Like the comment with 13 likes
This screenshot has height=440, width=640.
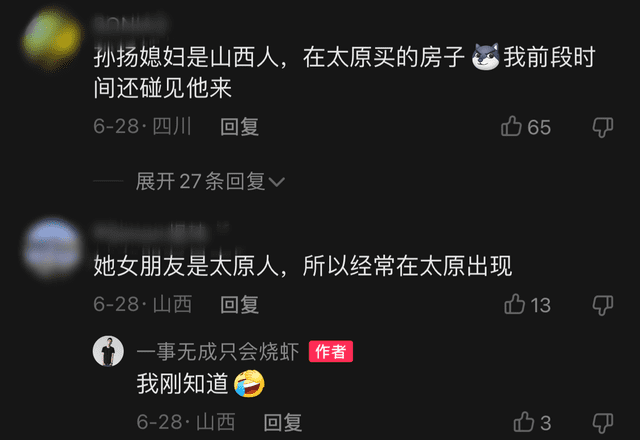[x=514, y=304]
